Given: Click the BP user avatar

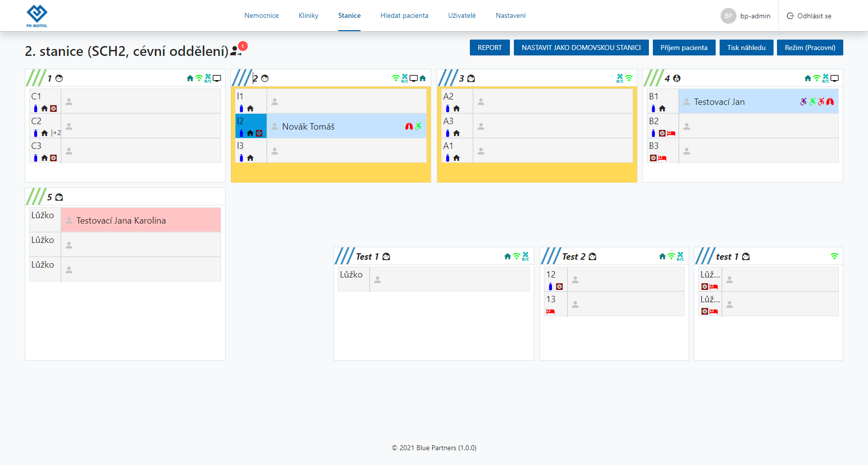Looking at the screenshot, I should click(728, 16).
